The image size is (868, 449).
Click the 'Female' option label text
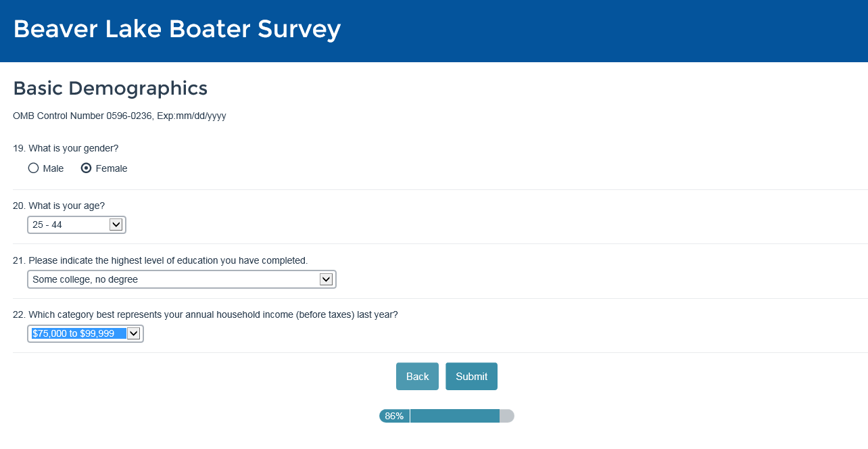(x=112, y=168)
